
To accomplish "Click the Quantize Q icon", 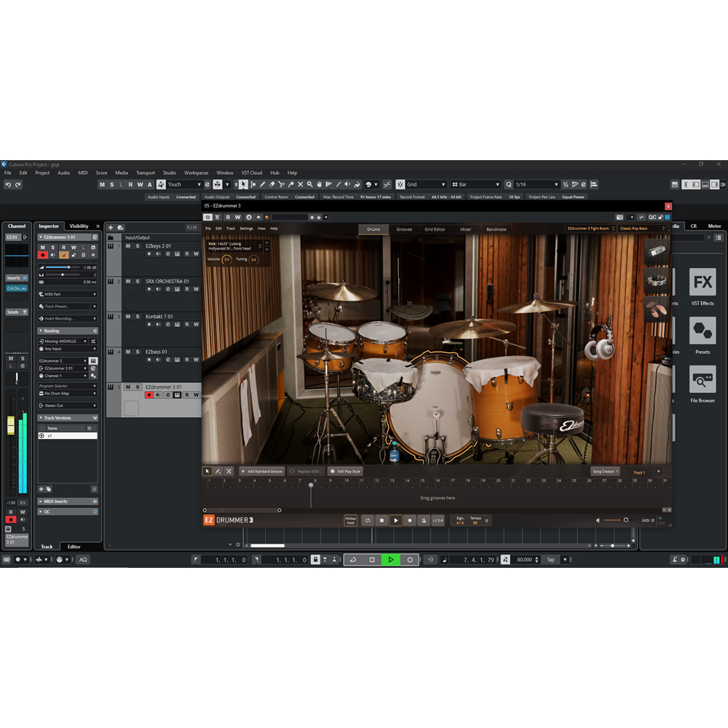I will (x=509, y=184).
